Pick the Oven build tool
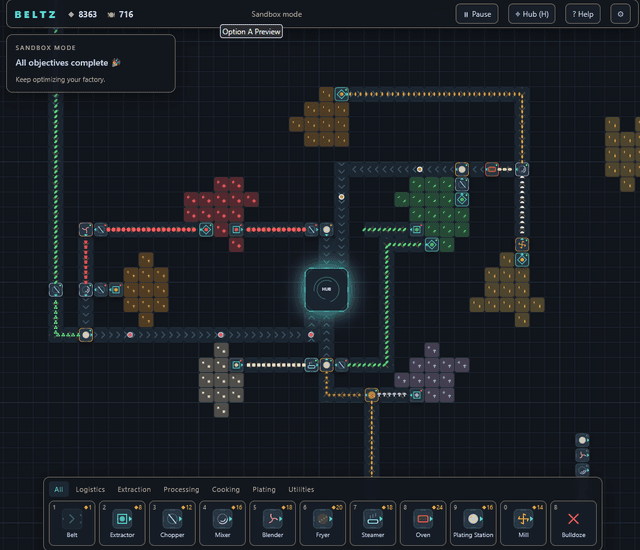 pyautogui.click(x=423, y=523)
